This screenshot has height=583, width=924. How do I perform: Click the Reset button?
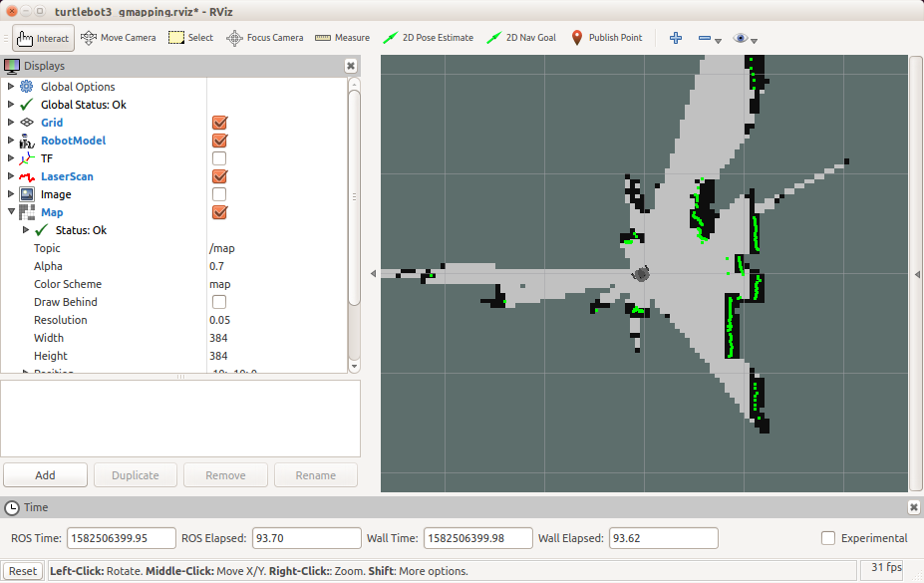click(22, 571)
